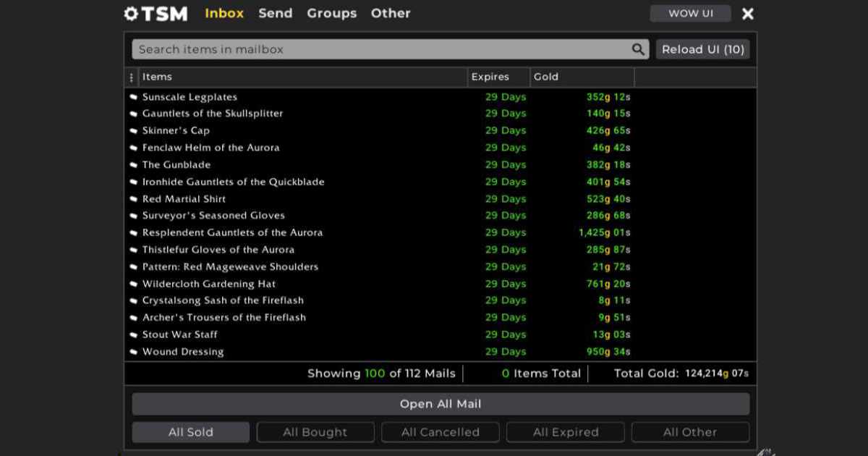Click the mail icon beside Skinner's Cap

(132, 130)
